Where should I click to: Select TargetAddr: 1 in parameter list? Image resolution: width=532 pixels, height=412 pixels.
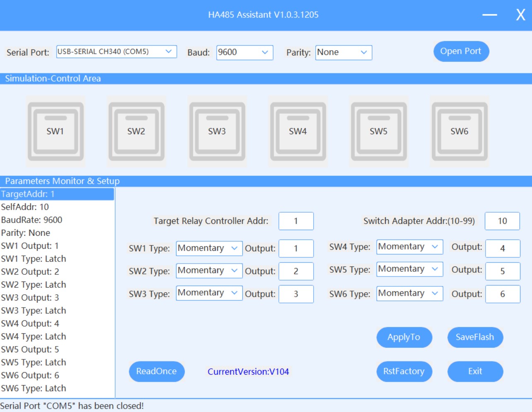coord(57,194)
